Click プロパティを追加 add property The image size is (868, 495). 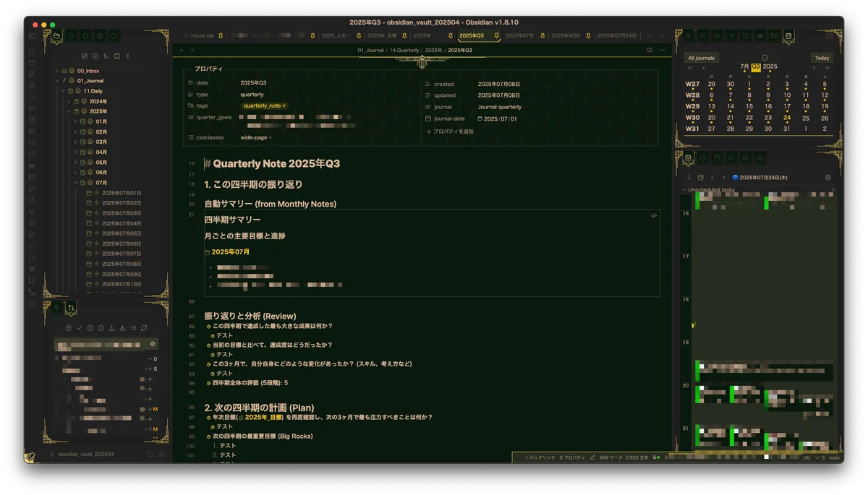click(x=450, y=132)
